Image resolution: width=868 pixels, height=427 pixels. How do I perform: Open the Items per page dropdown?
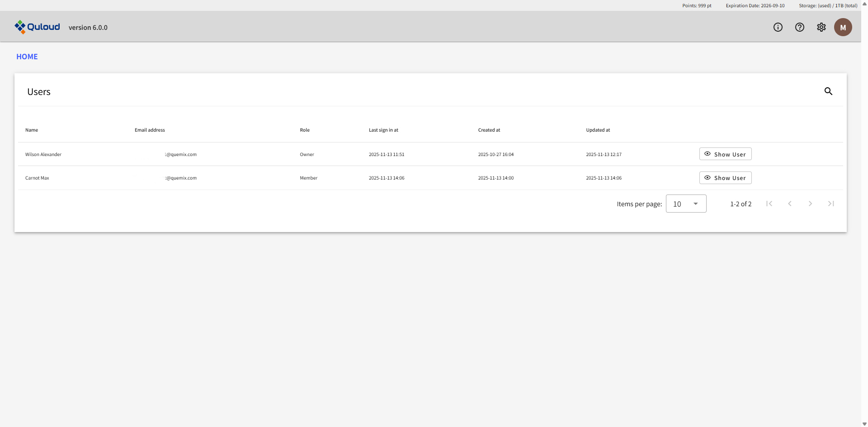click(x=686, y=204)
